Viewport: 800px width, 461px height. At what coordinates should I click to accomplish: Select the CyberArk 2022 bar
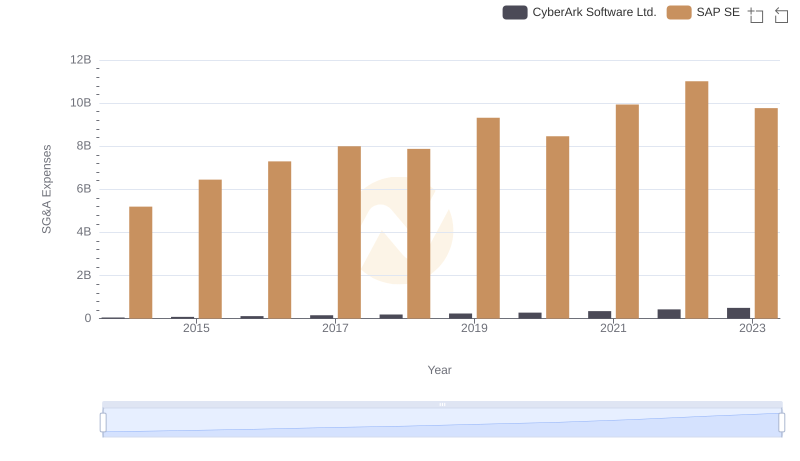(x=669, y=314)
